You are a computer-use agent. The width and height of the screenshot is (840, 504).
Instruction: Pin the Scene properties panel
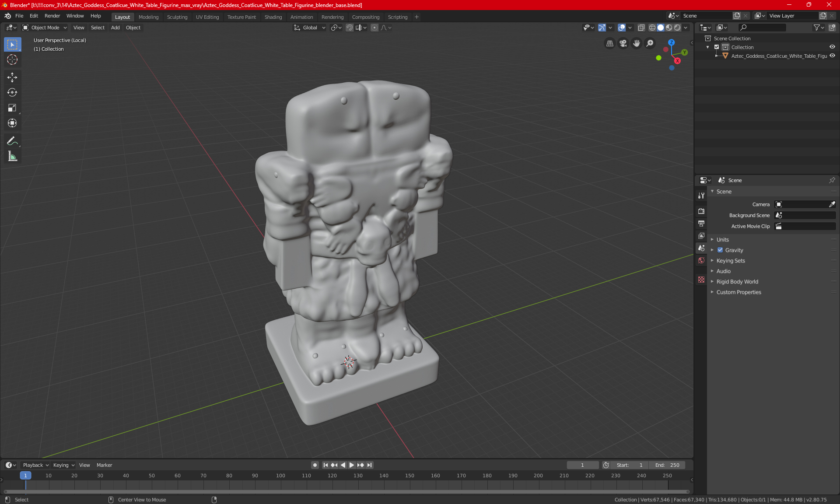coord(832,180)
